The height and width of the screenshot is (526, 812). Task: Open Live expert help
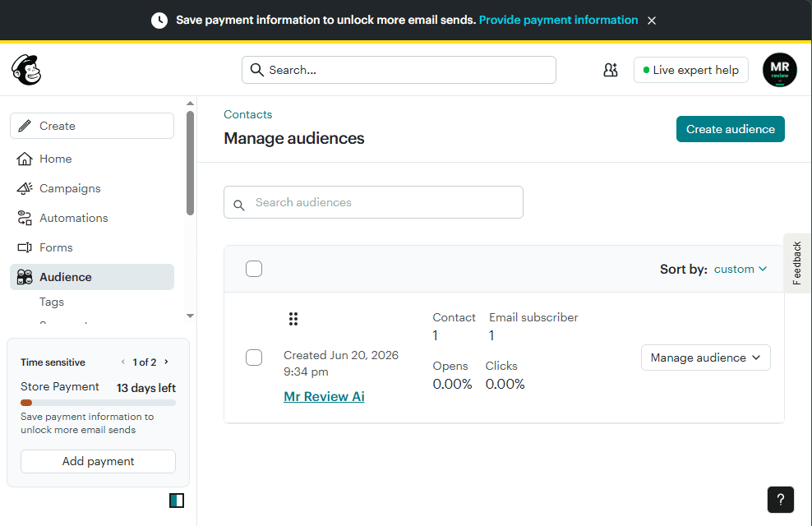click(x=691, y=70)
